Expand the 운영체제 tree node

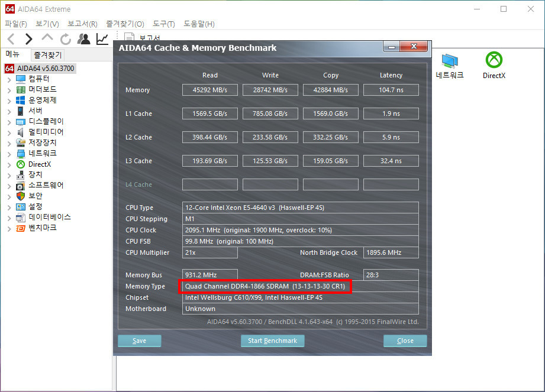click(9, 101)
